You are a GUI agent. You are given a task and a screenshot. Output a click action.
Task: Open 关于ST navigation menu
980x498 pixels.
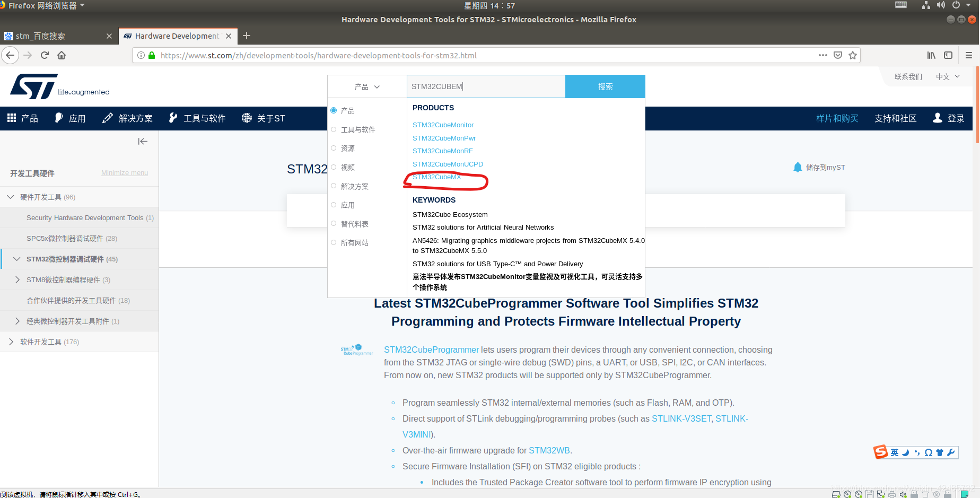pos(264,118)
